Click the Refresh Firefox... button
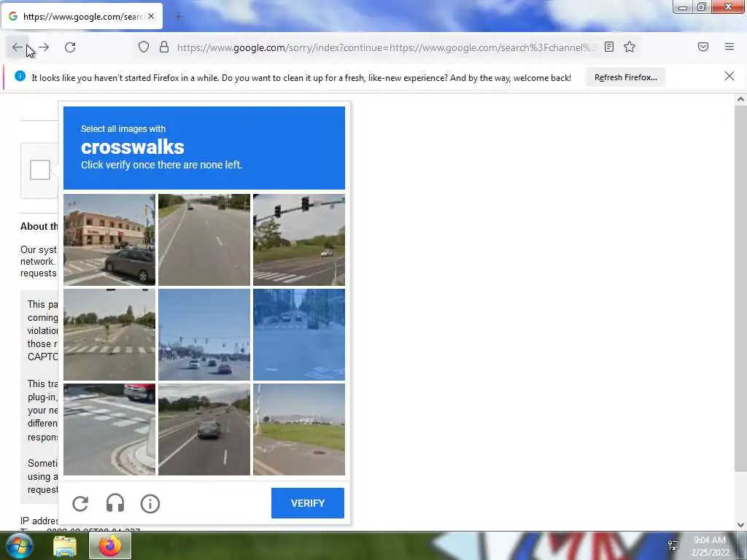Screen dimensions: 747x560 (625, 77)
